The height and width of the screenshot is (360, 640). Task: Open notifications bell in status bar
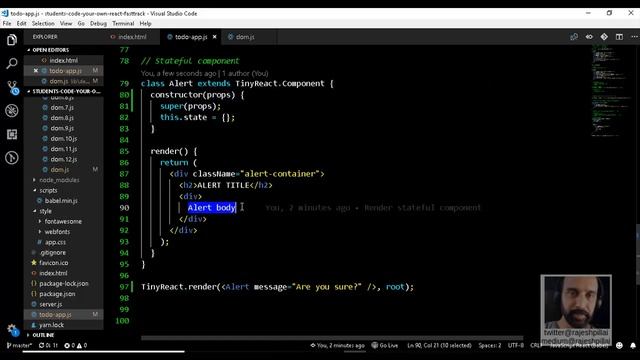pyautogui.click(x=633, y=345)
